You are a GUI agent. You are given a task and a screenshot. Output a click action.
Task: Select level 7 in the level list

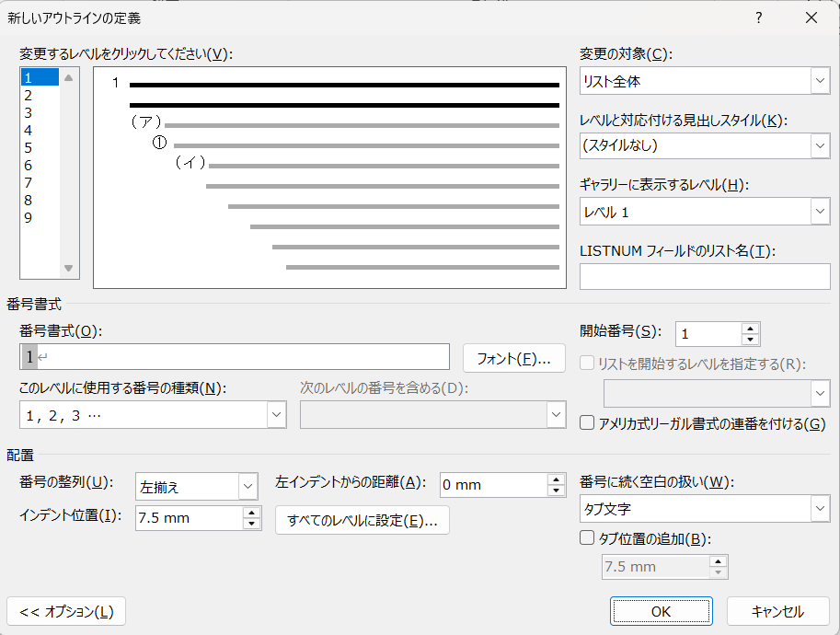point(40,183)
